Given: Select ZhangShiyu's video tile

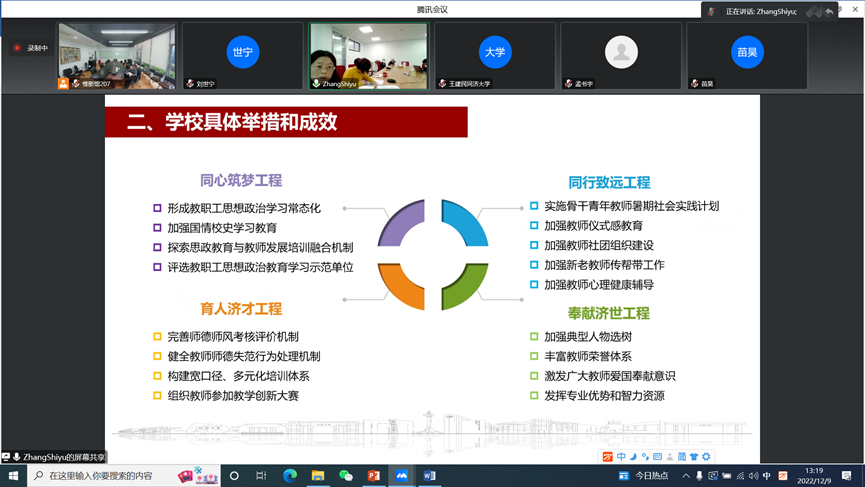Looking at the screenshot, I should pyautogui.click(x=369, y=56).
